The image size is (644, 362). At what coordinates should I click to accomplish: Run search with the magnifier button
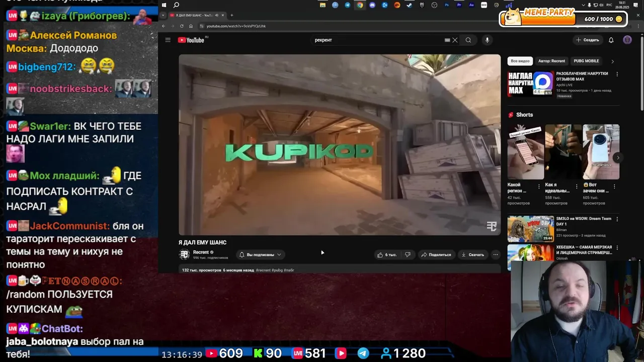pos(468,40)
